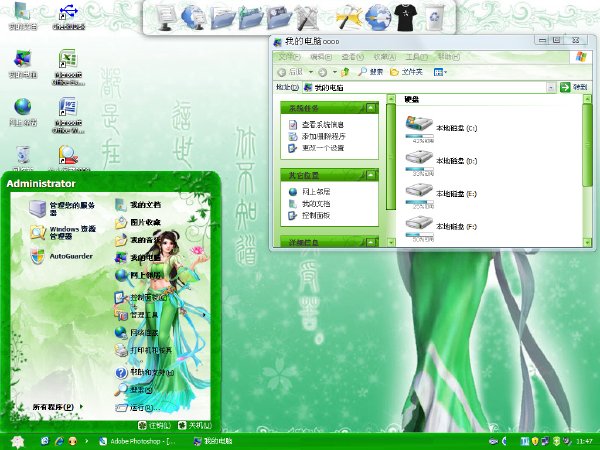600x450 pixels.
Task: Open the 编辑(E) menu
Action: [321, 57]
